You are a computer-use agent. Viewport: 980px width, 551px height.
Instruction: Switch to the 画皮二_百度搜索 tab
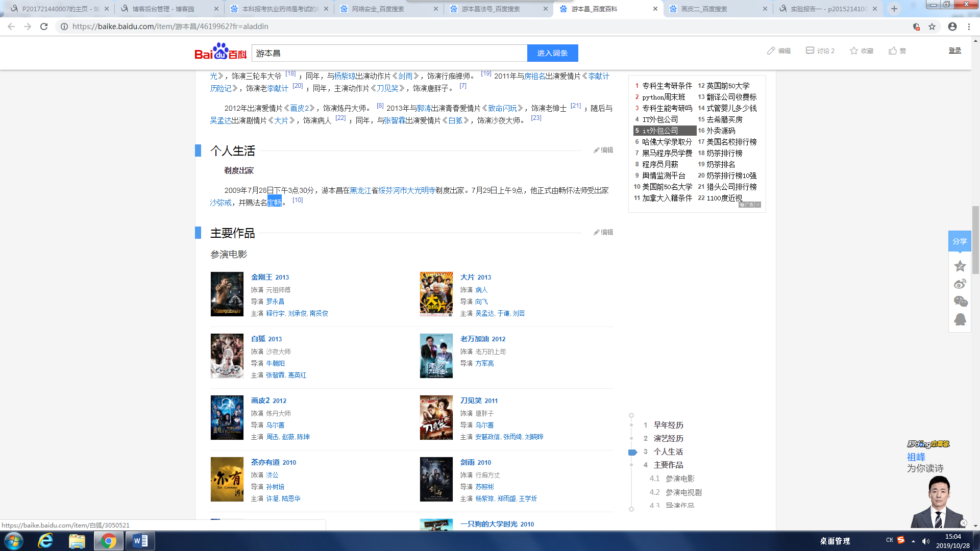click(704, 9)
